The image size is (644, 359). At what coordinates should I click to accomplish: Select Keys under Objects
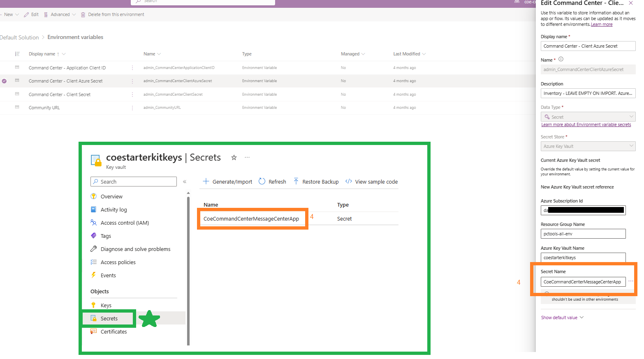click(106, 305)
